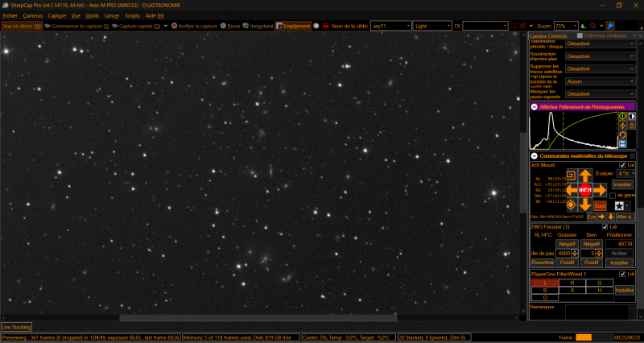Click Recentrer in focuser controls
This screenshot has height=343, width=644.
pos(543,262)
